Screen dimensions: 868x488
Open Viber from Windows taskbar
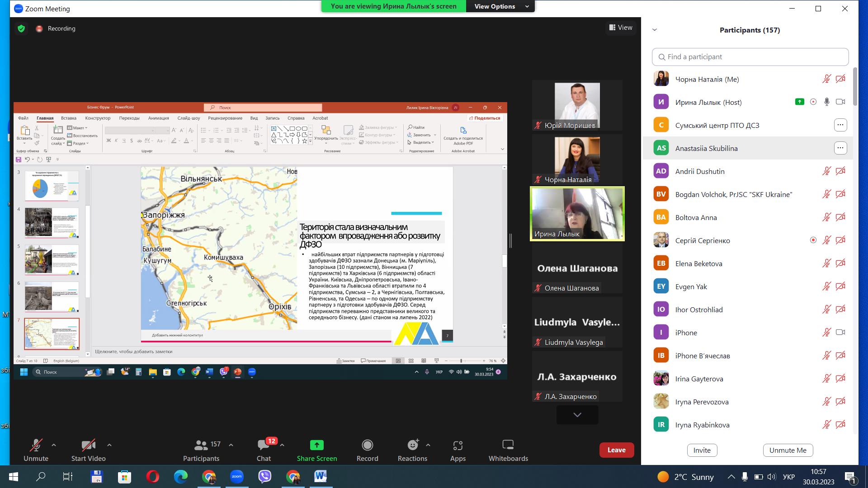point(265,477)
